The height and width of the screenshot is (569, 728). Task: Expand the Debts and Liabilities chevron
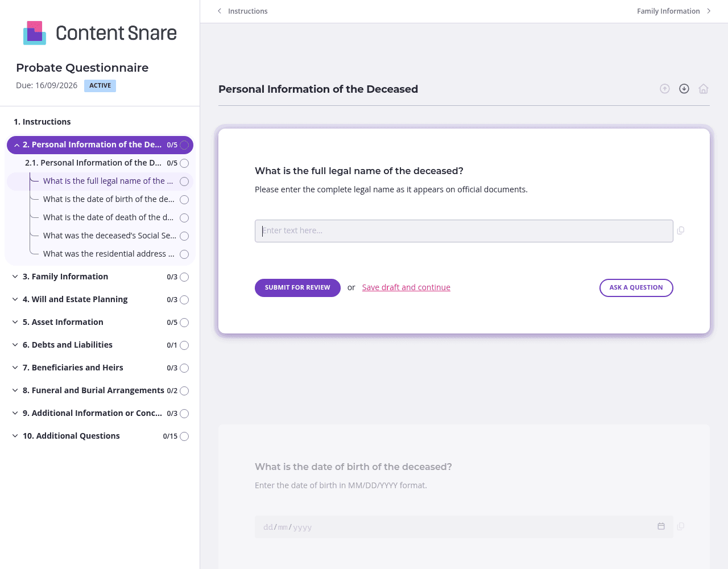click(x=15, y=345)
